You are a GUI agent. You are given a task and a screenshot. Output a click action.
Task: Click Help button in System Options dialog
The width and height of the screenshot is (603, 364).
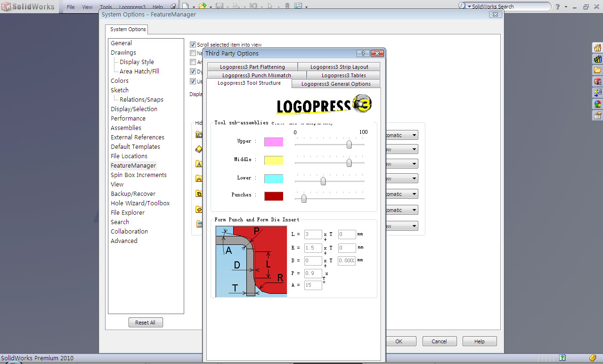click(x=479, y=341)
